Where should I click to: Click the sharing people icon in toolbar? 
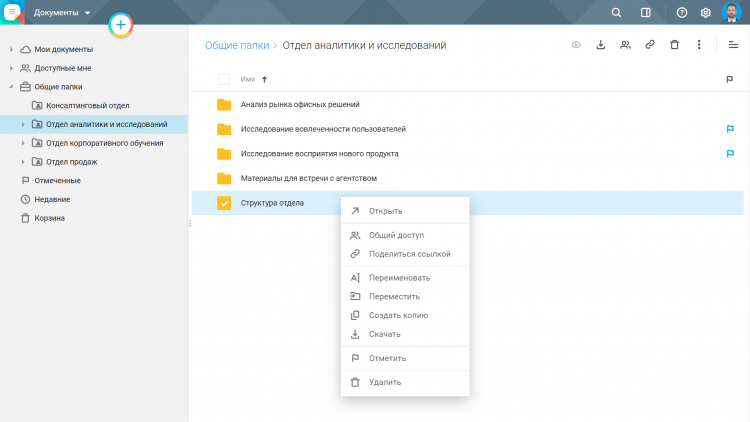625,45
